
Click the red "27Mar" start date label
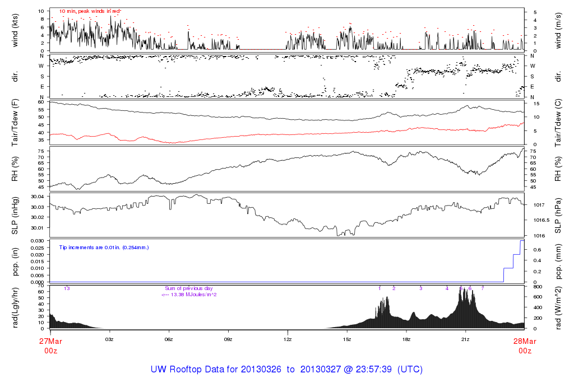[50, 340]
